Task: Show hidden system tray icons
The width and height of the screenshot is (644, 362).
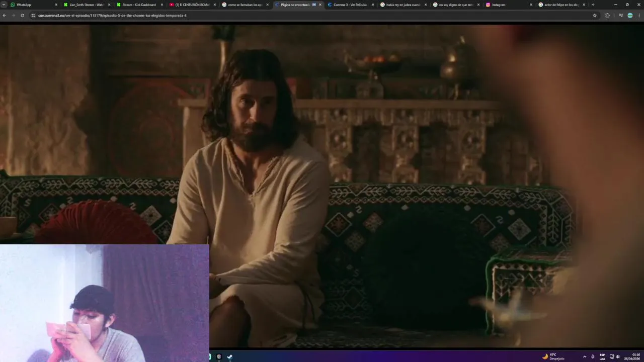Action: click(584, 356)
